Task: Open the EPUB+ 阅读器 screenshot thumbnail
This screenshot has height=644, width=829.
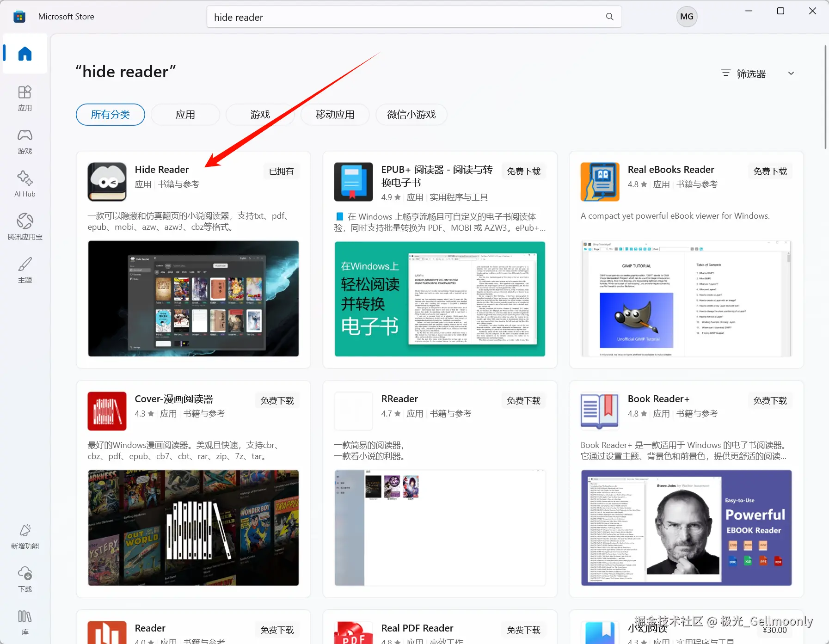Action: click(440, 299)
